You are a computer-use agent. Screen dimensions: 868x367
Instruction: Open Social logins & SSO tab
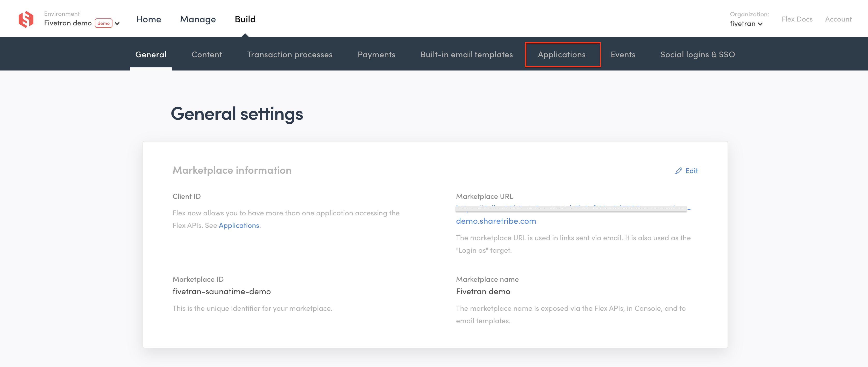pyautogui.click(x=698, y=55)
